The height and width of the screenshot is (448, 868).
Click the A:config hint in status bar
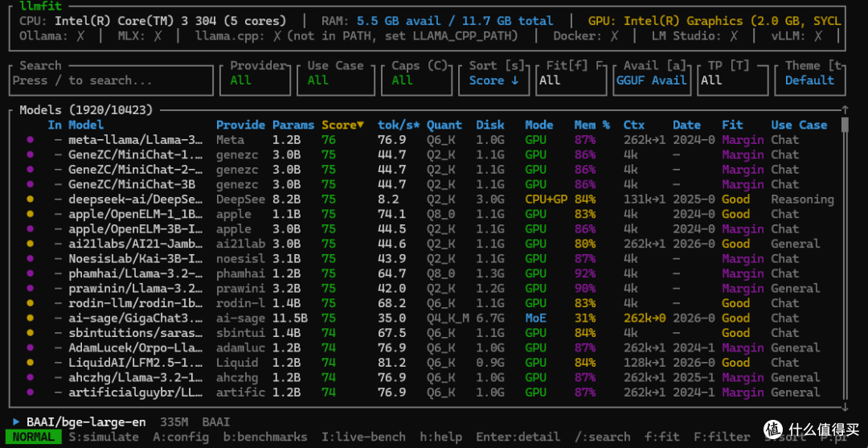click(x=181, y=437)
